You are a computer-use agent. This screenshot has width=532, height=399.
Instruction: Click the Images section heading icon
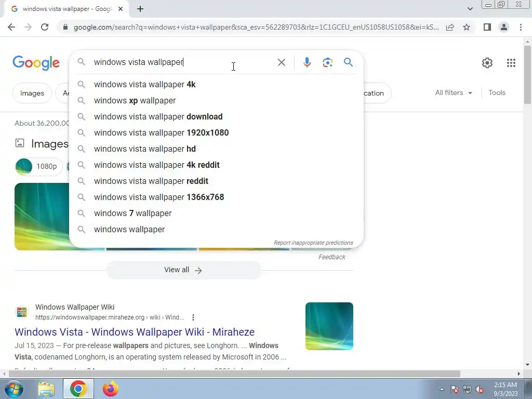point(20,143)
